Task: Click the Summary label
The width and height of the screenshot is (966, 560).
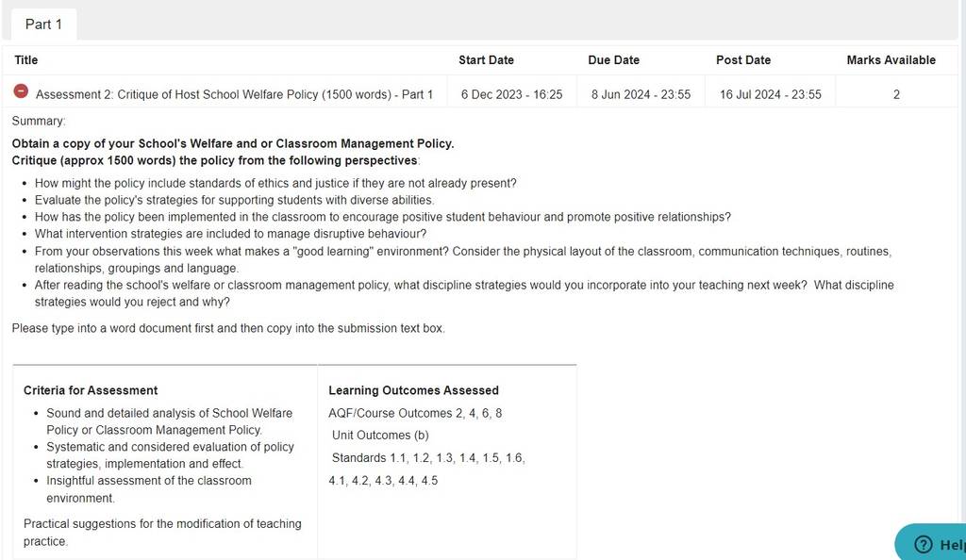Action: click(38, 122)
